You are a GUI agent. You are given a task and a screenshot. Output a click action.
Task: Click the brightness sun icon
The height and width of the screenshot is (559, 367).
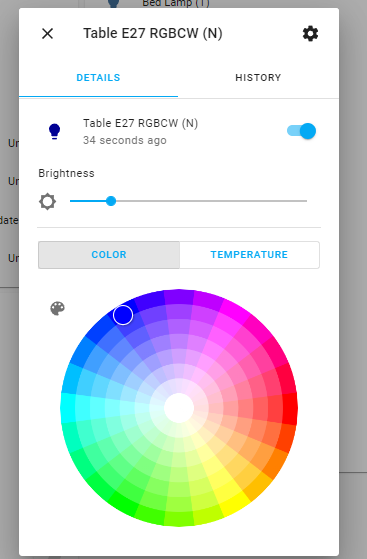[x=47, y=201]
